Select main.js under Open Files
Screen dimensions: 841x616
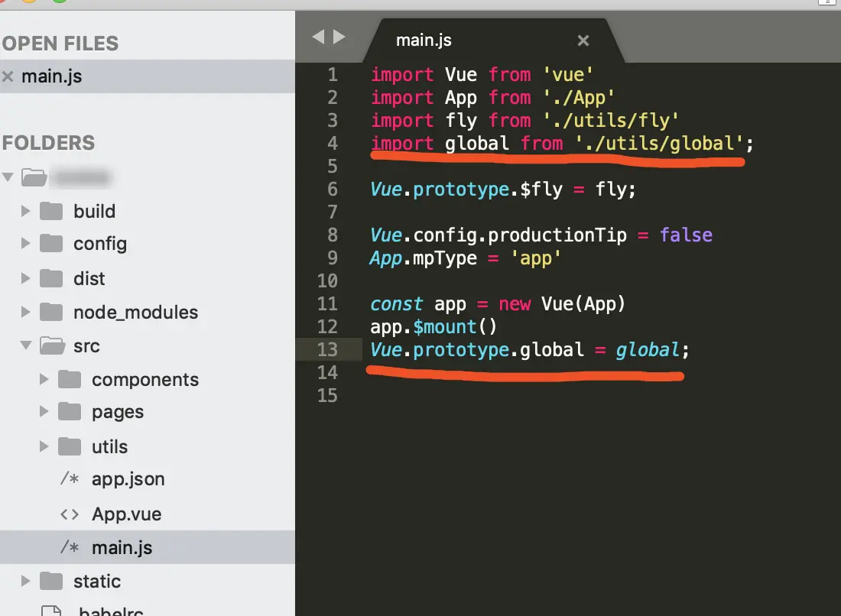tap(148, 76)
